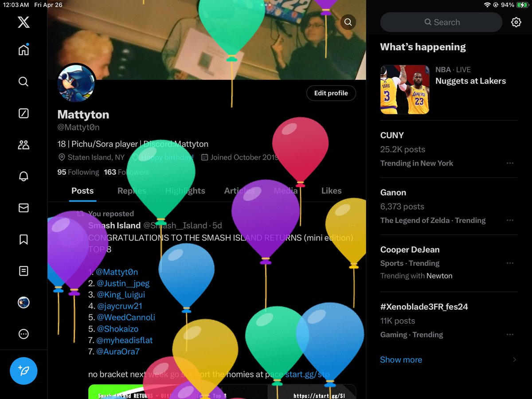
Task: Open more options for Cooper DeJean trend
Action: coord(510,263)
